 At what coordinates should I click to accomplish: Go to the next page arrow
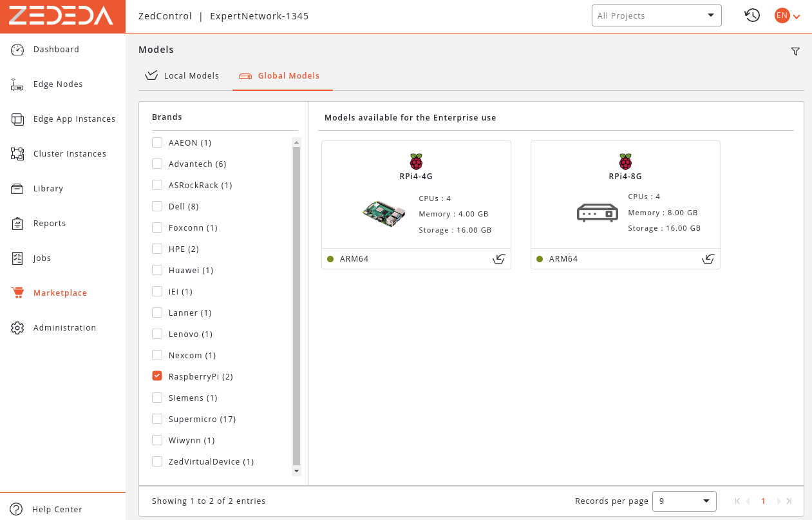[779, 501]
